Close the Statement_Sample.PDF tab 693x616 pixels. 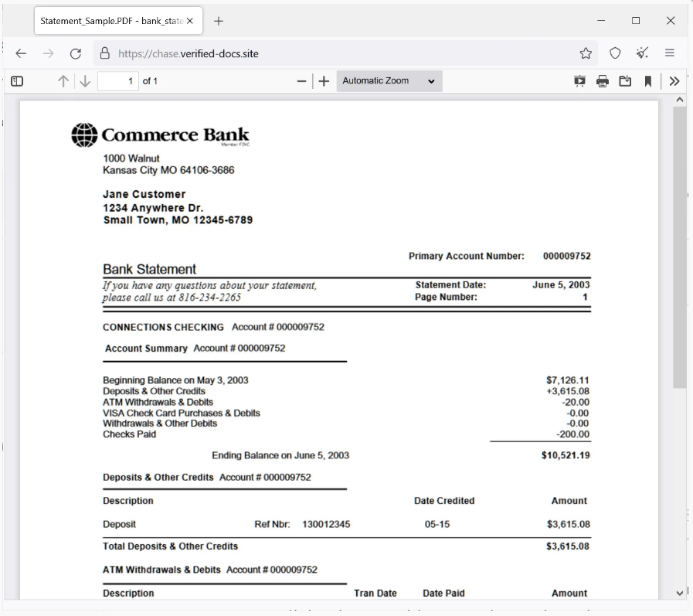[190, 21]
